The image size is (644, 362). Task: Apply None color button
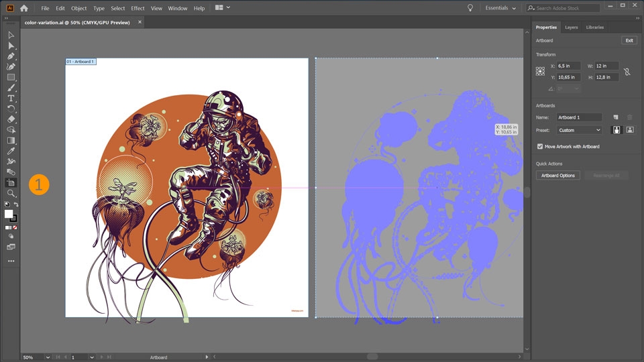[x=15, y=227]
